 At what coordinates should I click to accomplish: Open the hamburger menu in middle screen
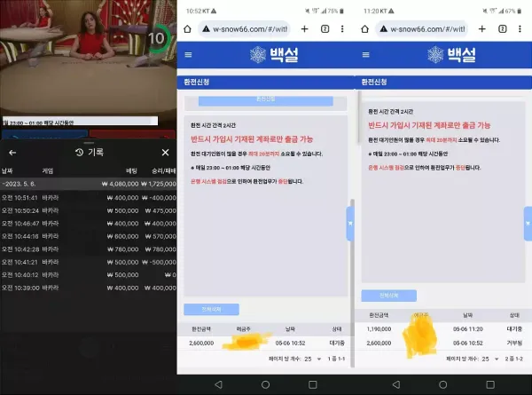click(188, 55)
